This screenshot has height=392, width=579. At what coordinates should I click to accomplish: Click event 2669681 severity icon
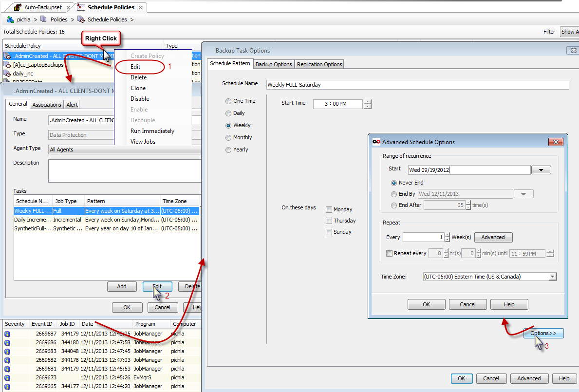coord(7,369)
